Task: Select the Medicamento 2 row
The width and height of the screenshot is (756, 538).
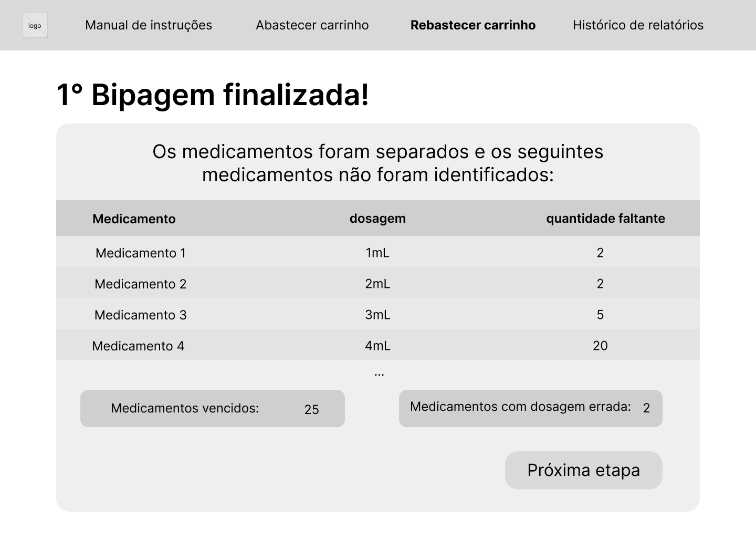Action: 378,283
